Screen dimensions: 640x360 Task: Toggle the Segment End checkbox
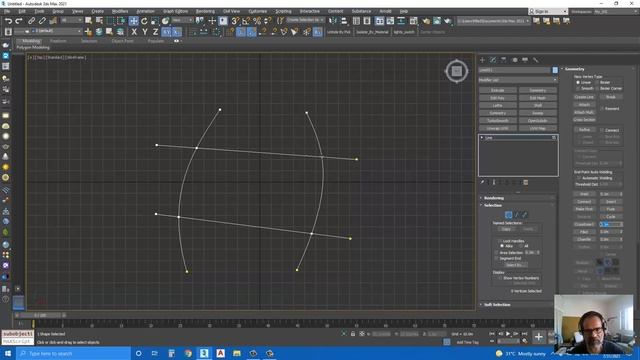[496, 258]
